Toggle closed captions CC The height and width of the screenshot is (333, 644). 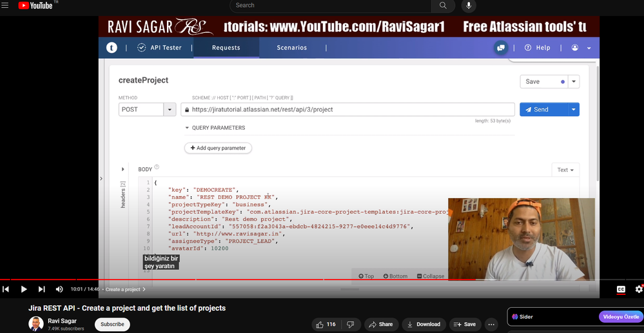[621, 289]
